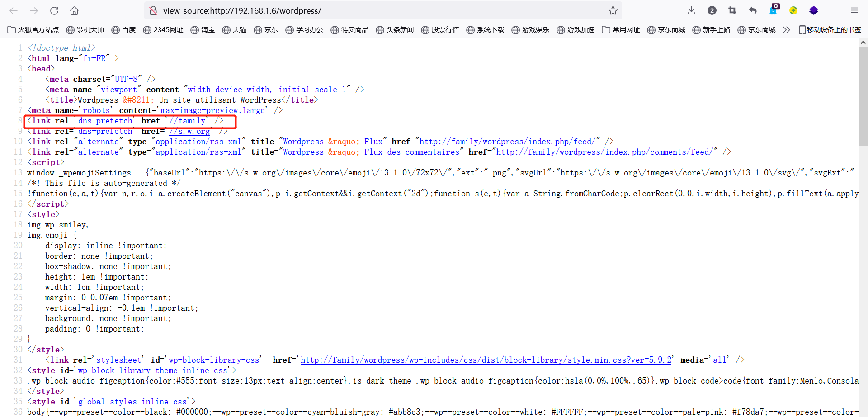Click the crop screenshot toolbar icon
This screenshot has height=417, width=868.
pos(732,10)
